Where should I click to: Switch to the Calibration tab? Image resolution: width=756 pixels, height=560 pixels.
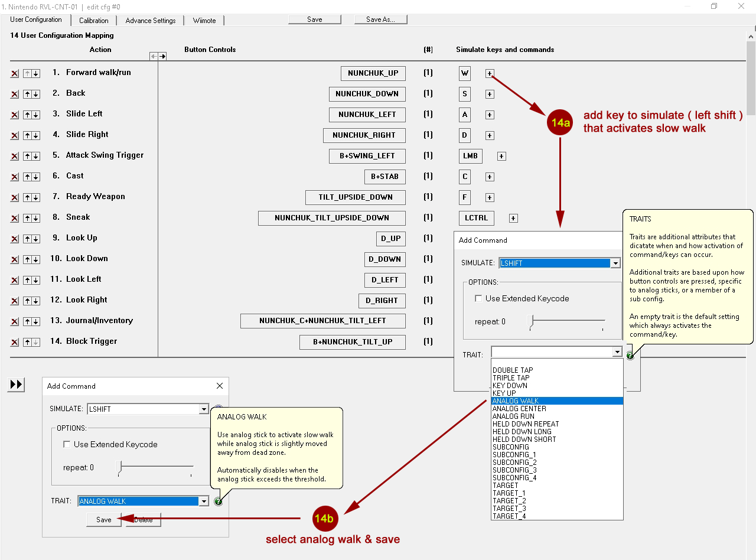pos(93,21)
